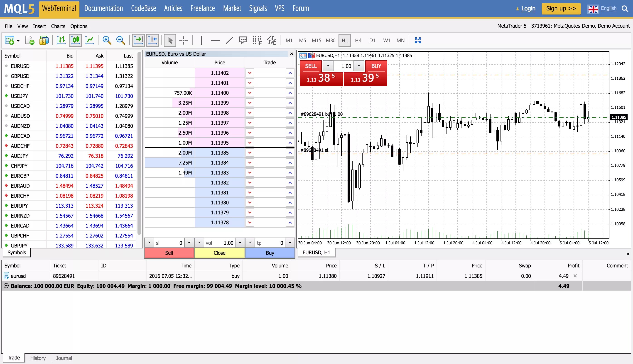Click the pink Sell button in depth of market
This screenshot has height=364, width=633.
(169, 253)
